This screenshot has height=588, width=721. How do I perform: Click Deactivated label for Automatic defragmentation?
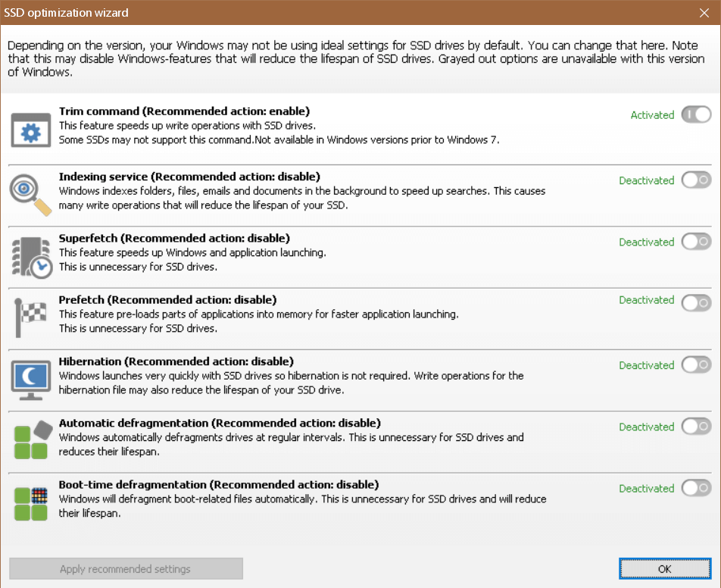point(647,427)
